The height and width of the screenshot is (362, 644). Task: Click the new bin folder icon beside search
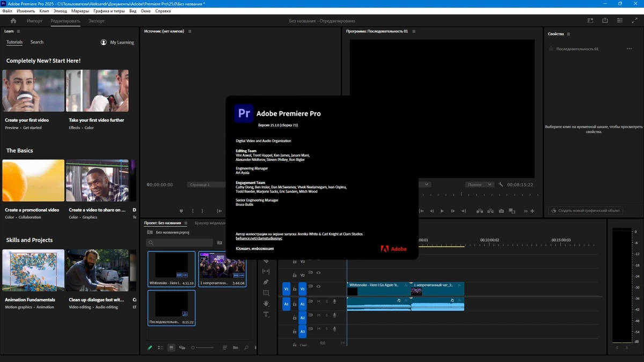coord(219,243)
